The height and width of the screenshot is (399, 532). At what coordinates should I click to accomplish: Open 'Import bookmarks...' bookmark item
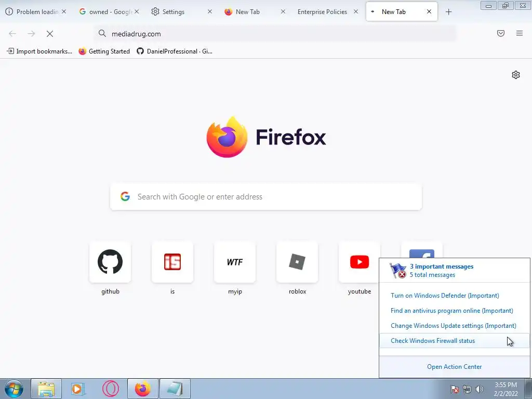tap(39, 51)
